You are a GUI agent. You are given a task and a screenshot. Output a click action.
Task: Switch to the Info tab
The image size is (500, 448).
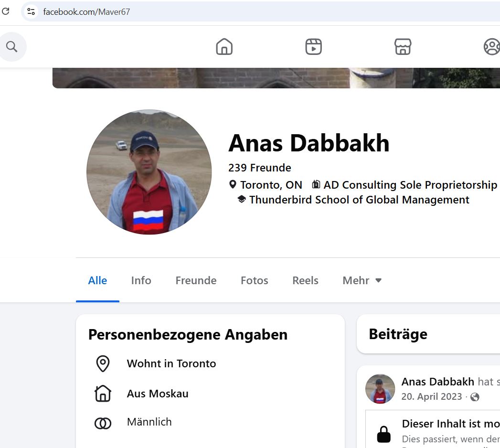coord(141,280)
